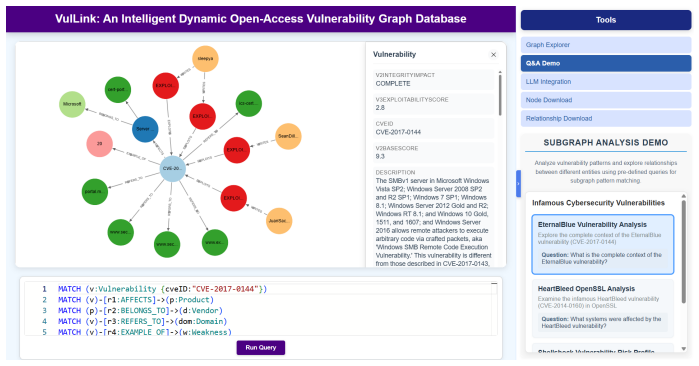Click the Tools header button
The height and width of the screenshot is (366, 699).
pyautogui.click(x=606, y=20)
